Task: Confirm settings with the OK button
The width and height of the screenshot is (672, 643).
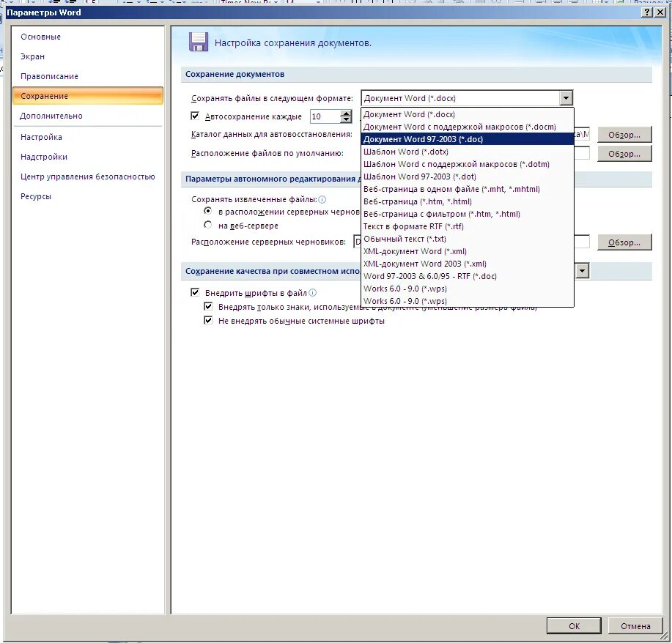Action: (x=574, y=626)
